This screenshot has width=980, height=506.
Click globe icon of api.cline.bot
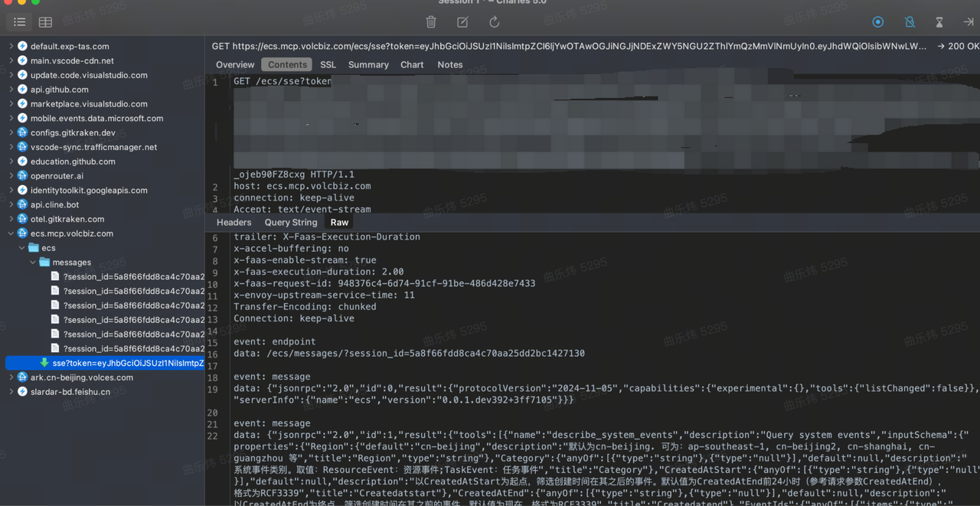[x=23, y=204]
